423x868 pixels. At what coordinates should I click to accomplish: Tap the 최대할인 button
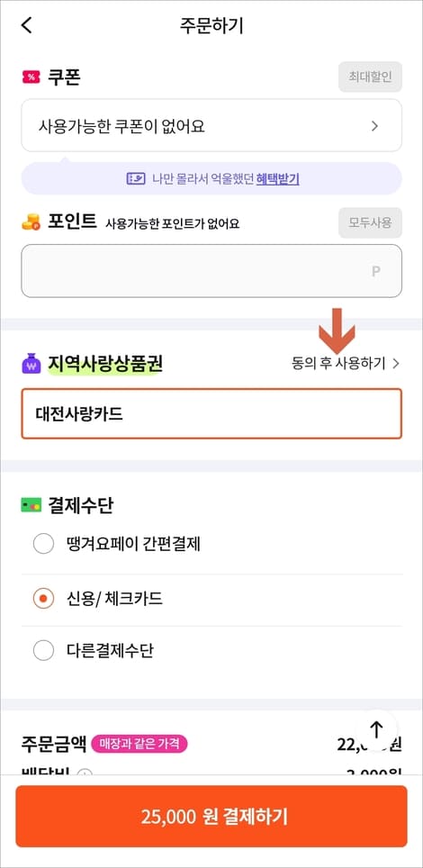(x=371, y=77)
